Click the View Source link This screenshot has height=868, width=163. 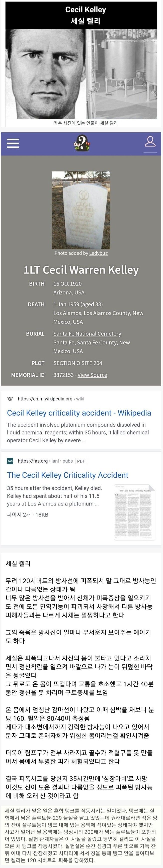(x=92, y=375)
